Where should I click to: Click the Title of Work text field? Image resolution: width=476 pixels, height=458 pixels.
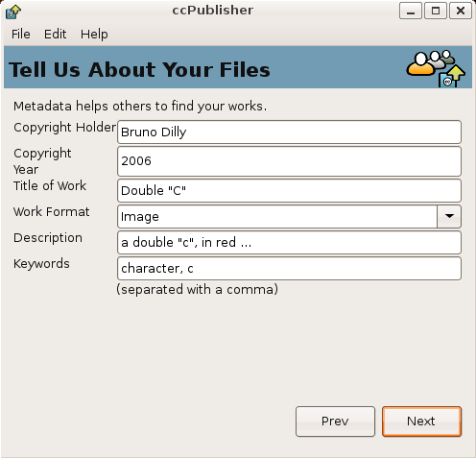pos(289,190)
